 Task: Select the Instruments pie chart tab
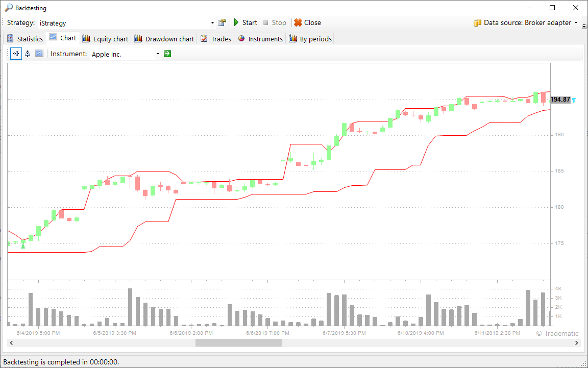pyautogui.click(x=260, y=39)
